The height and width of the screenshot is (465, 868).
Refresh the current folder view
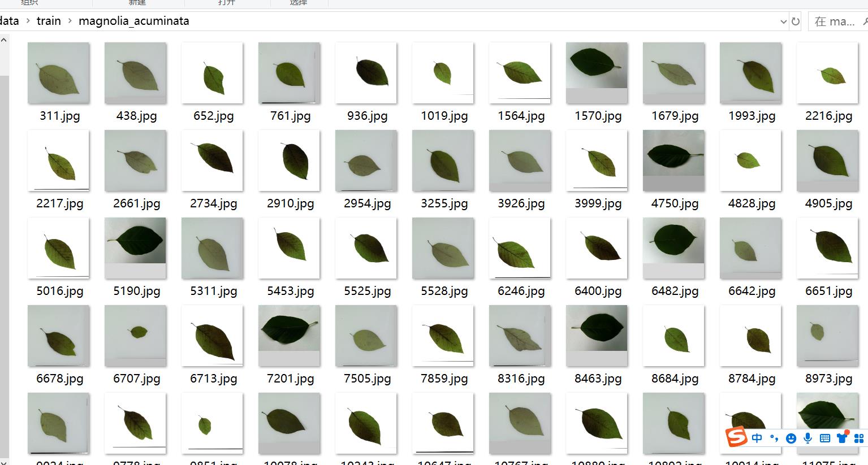point(796,21)
